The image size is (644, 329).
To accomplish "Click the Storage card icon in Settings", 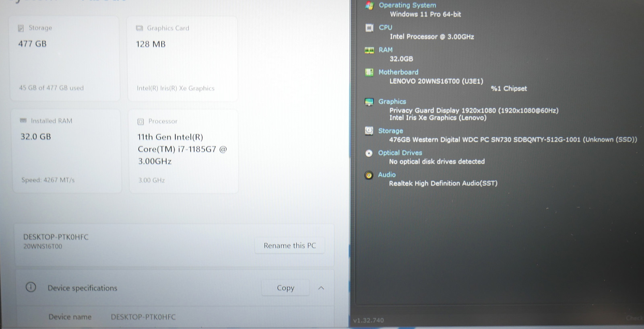I will [21, 28].
